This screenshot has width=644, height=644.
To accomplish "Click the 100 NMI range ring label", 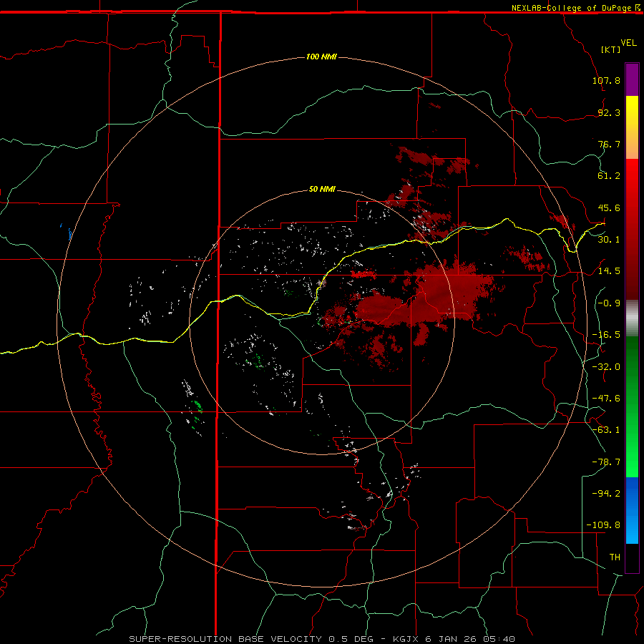I will pyautogui.click(x=321, y=57).
